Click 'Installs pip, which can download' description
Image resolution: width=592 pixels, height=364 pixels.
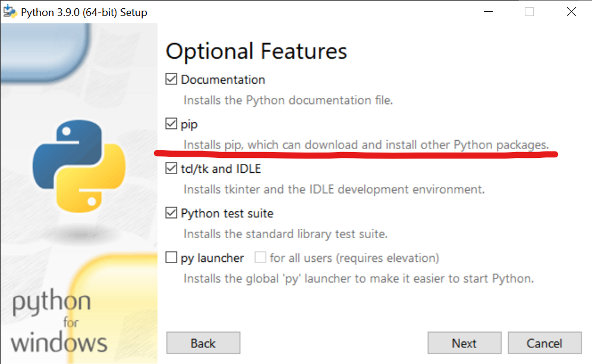pos(366,145)
